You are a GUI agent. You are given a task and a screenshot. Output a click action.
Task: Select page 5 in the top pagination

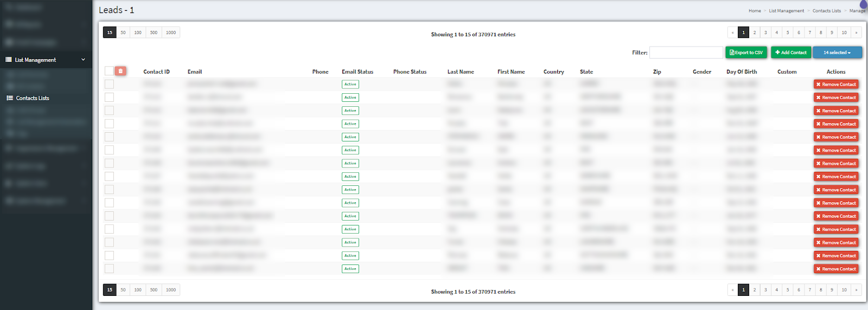[788, 33]
